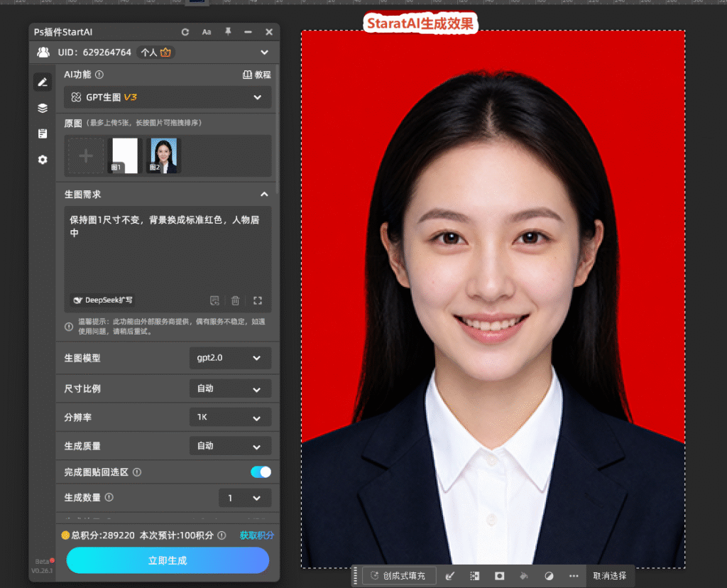Open the GPT生图 V3 function dropdown
The width and height of the screenshot is (727, 588).
(x=168, y=97)
